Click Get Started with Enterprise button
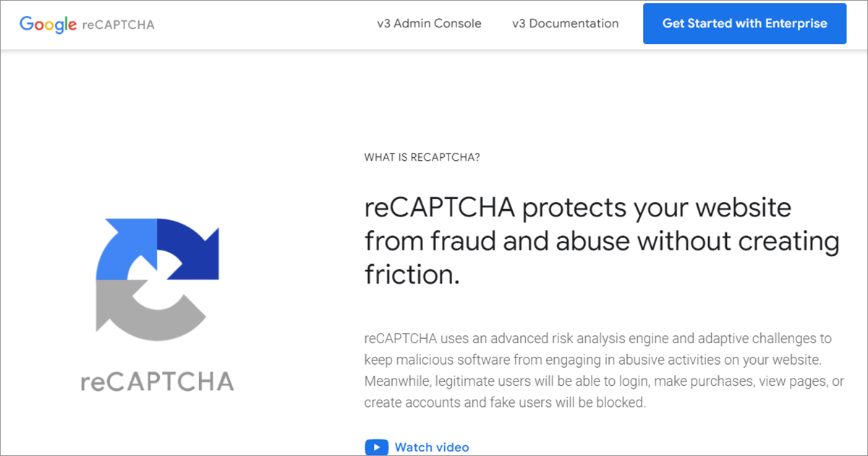The image size is (868, 456). [x=744, y=23]
